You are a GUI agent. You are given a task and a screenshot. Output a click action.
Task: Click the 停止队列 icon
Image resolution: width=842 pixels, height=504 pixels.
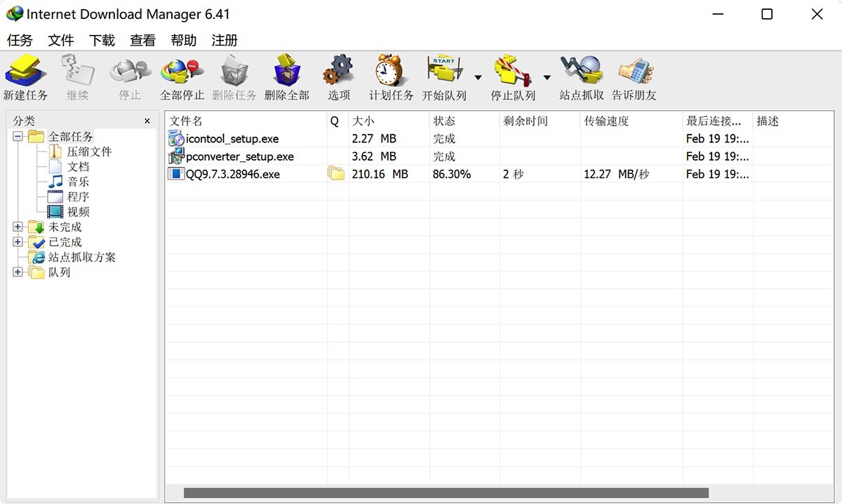tap(512, 71)
